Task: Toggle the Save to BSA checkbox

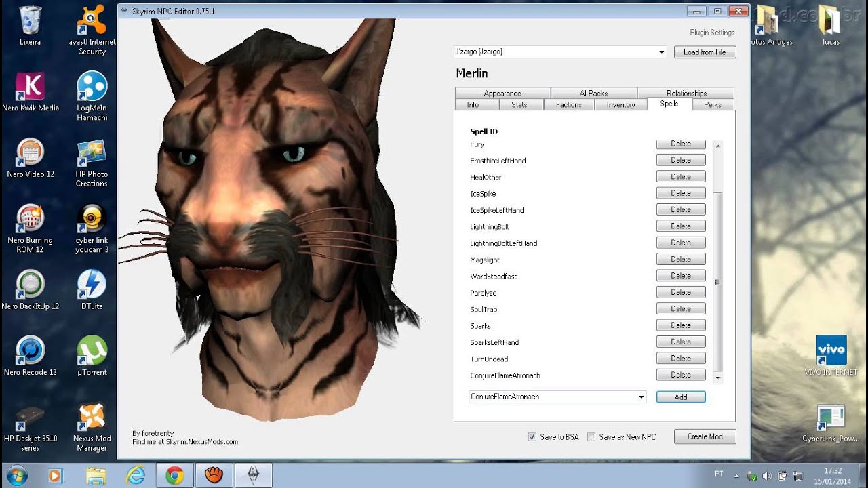Action: [532, 437]
